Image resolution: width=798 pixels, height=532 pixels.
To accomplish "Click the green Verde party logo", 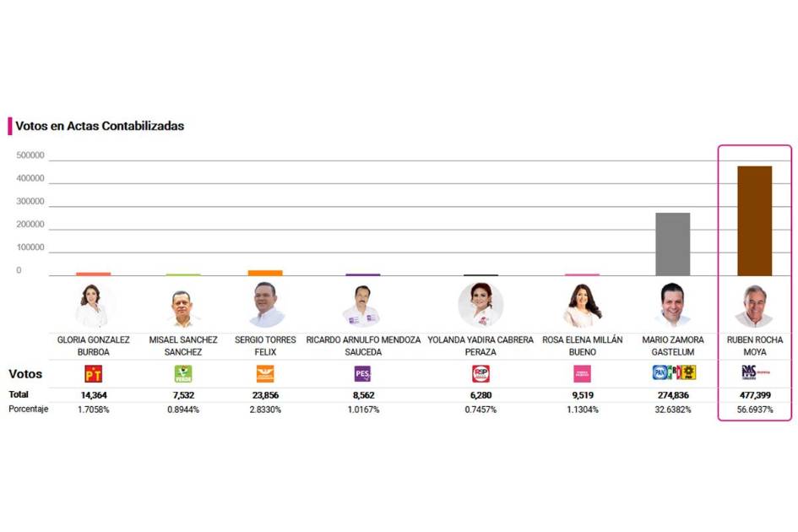I will 183,373.
